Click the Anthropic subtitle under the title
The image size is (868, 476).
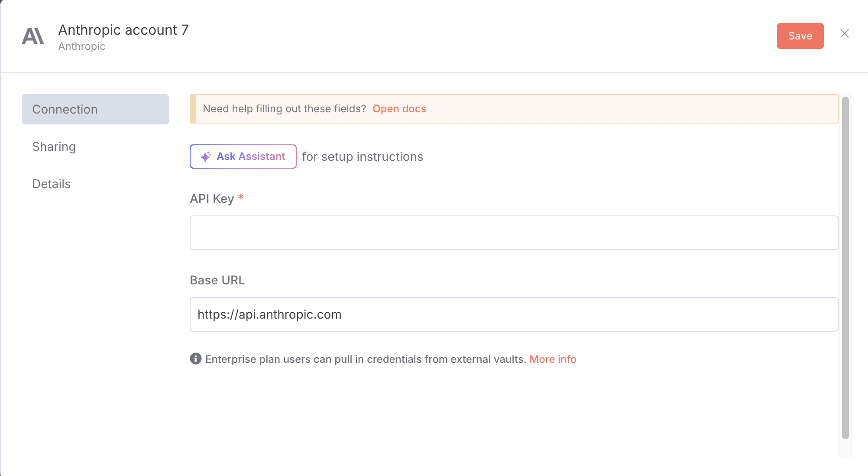(x=82, y=46)
